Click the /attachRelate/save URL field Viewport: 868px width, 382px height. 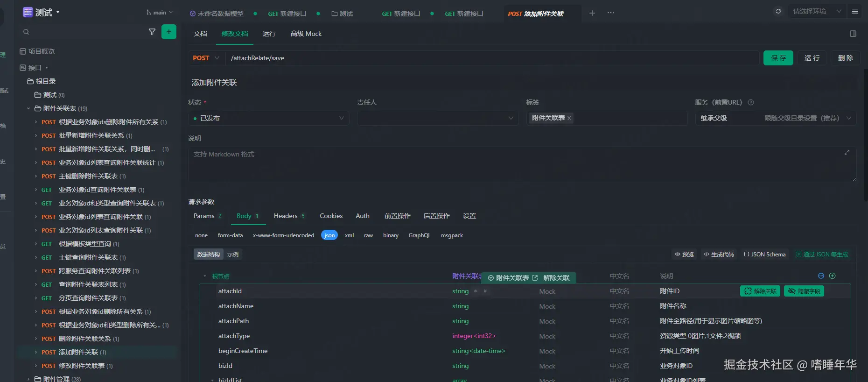tap(492, 58)
